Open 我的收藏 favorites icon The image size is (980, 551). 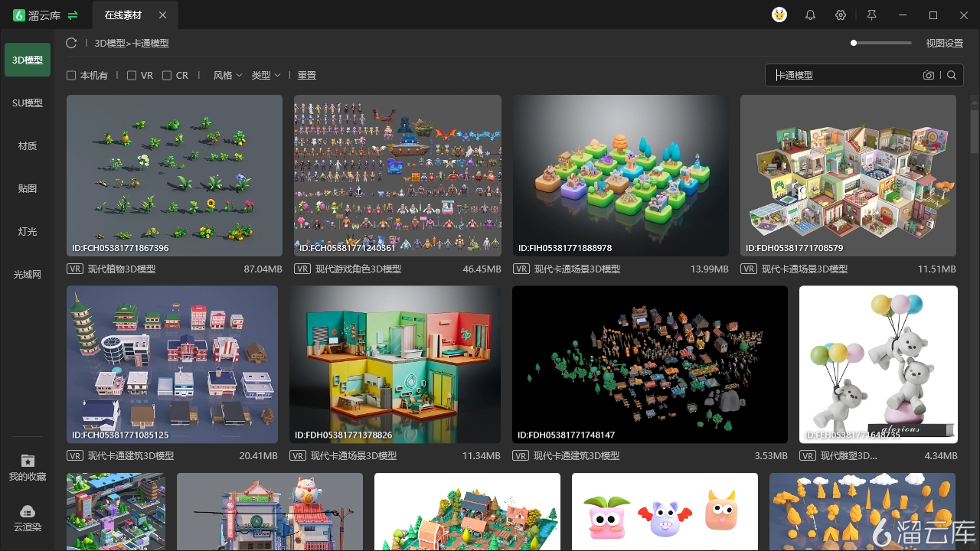pyautogui.click(x=28, y=461)
